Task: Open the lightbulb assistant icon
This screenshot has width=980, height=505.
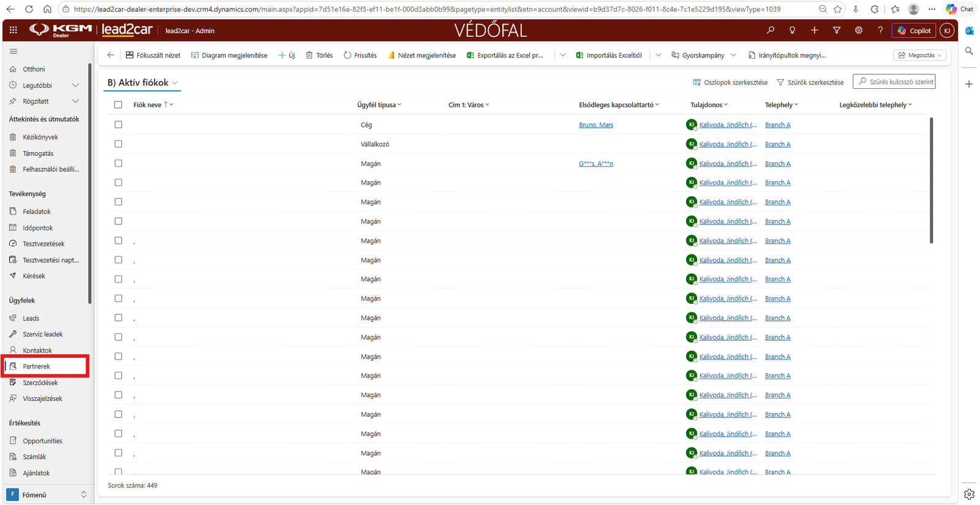Action: tap(793, 30)
